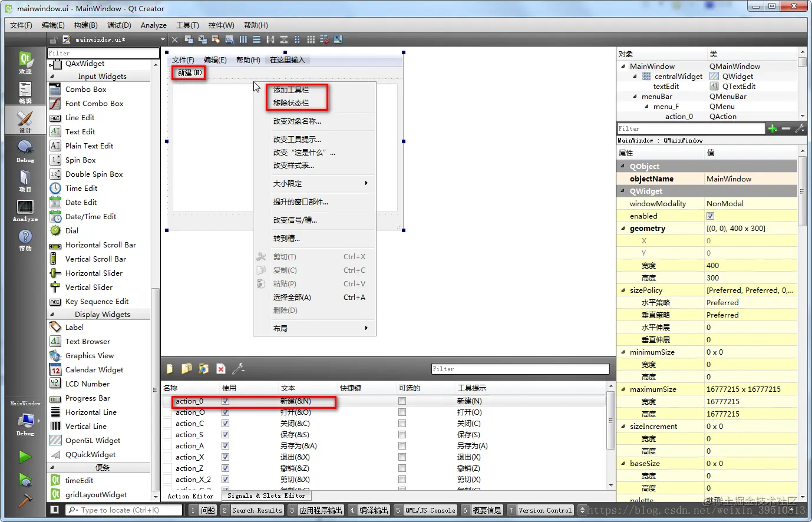The width and height of the screenshot is (812, 522).
Task: Click the Edit Widgets toolbar icon
Action: coord(189,39)
